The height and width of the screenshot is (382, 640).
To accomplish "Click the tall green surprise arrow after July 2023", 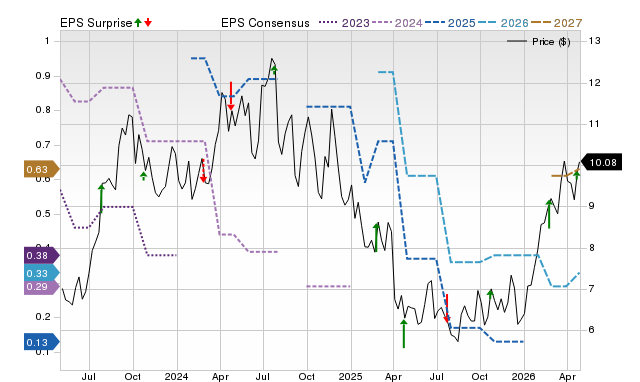I will pos(101,198).
